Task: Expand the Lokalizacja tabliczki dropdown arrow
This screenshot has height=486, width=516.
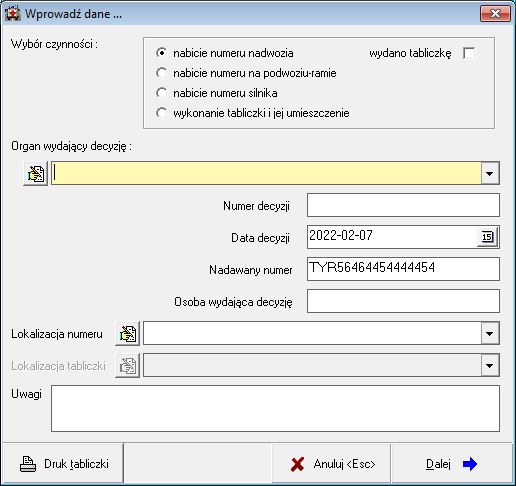Action: [x=490, y=365]
